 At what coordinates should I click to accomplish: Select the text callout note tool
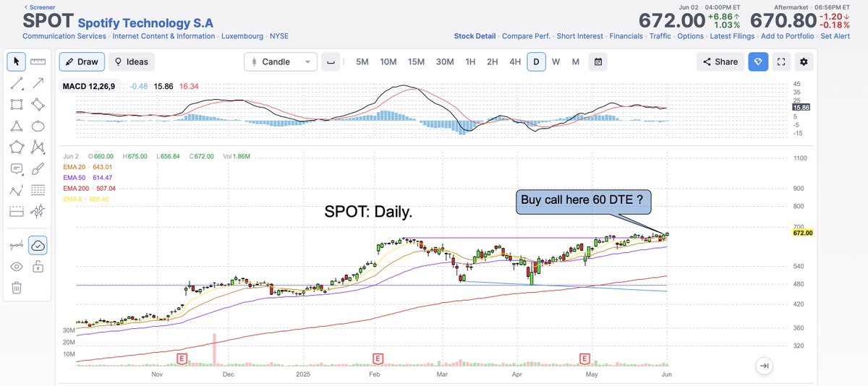coord(17,169)
